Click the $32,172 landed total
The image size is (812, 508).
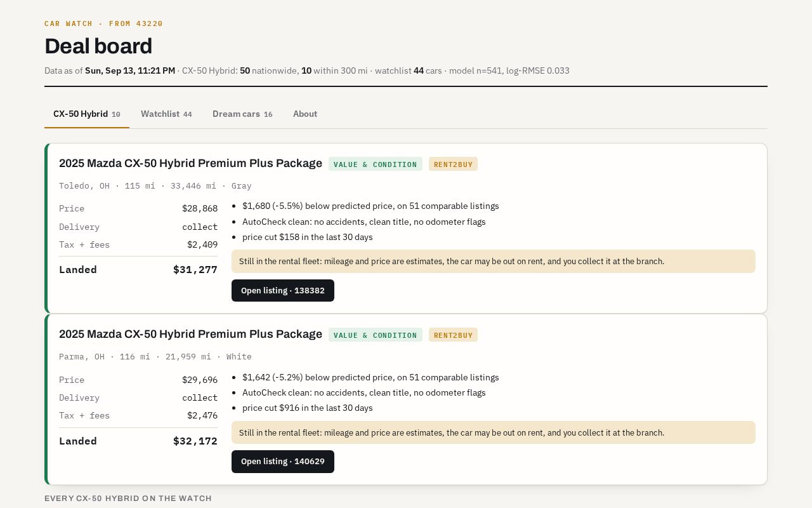tap(195, 441)
